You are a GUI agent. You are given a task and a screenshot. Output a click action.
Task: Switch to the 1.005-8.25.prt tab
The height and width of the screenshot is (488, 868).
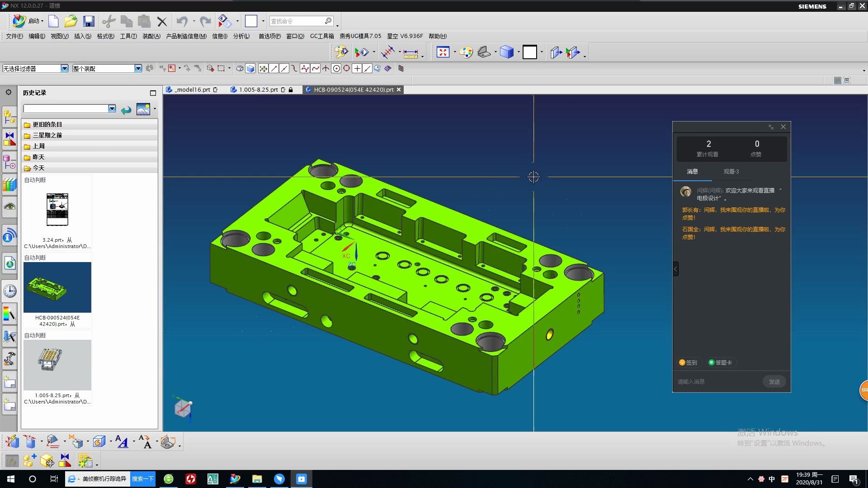[x=258, y=89]
